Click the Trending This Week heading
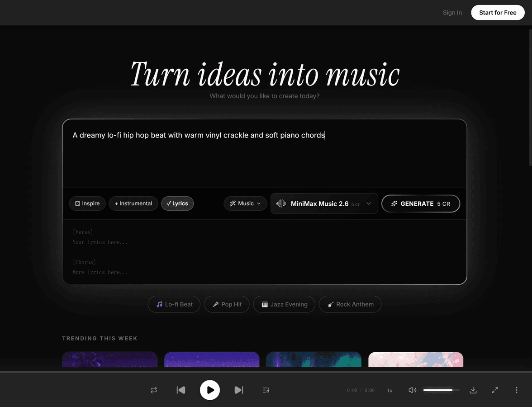 [x=100, y=338]
